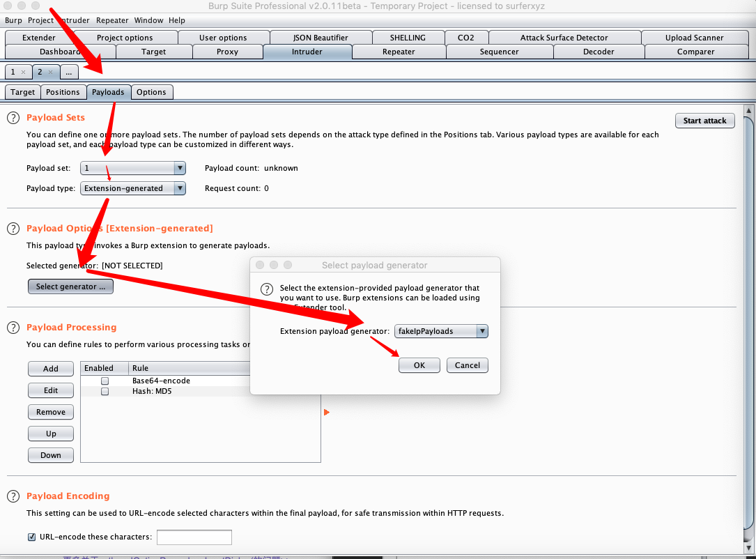Switch to the User options tab
This screenshot has height=559, width=756.
click(223, 38)
